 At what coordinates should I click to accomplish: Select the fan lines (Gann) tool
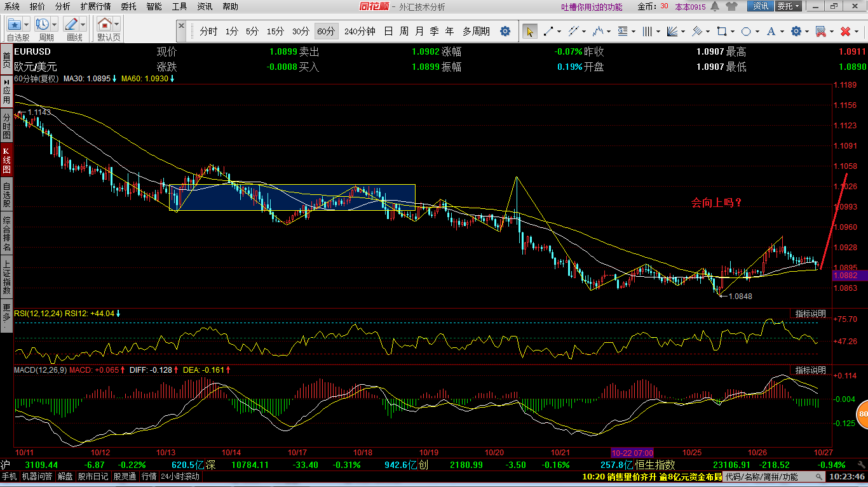[672, 31]
